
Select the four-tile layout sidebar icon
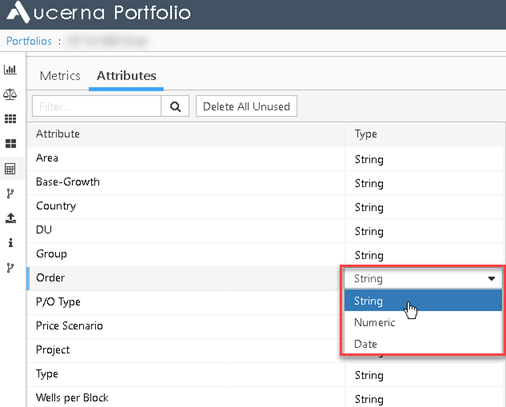click(10, 144)
